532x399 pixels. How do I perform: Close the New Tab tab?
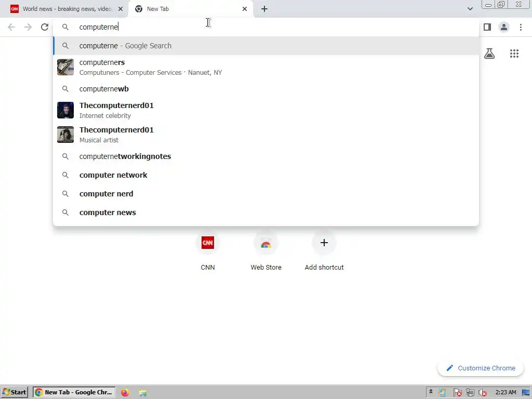pos(245,9)
